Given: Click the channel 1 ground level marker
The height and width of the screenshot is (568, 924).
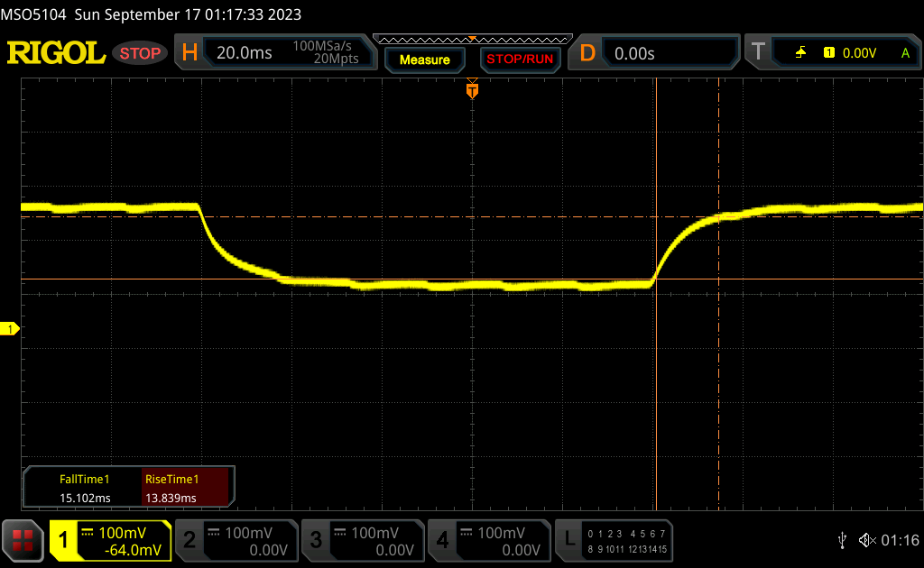Looking at the screenshot, I should [9, 329].
